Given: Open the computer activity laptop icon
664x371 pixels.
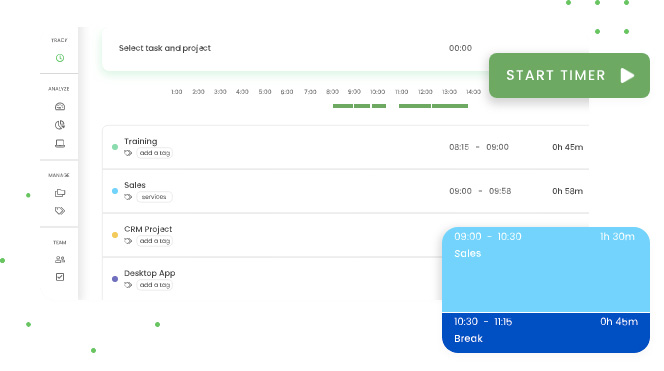Looking at the screenshot, I should pos(60,144).
